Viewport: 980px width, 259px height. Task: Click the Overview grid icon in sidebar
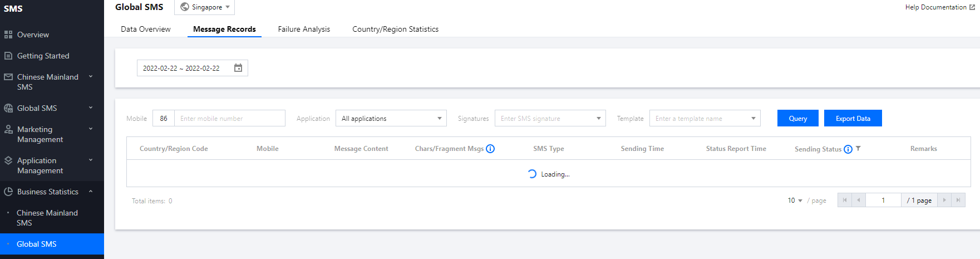click(x=8, y=35)
